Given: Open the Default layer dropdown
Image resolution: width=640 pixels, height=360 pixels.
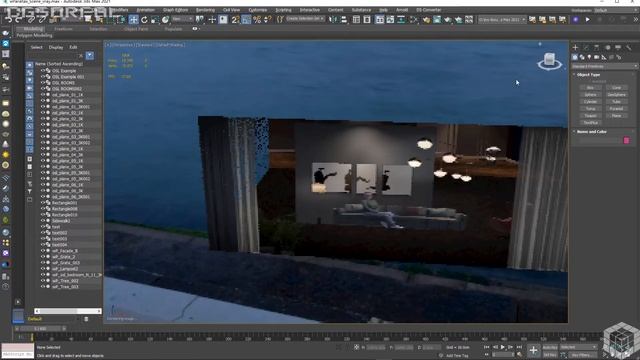Looking at the screenshot, I should click(52, 319).
